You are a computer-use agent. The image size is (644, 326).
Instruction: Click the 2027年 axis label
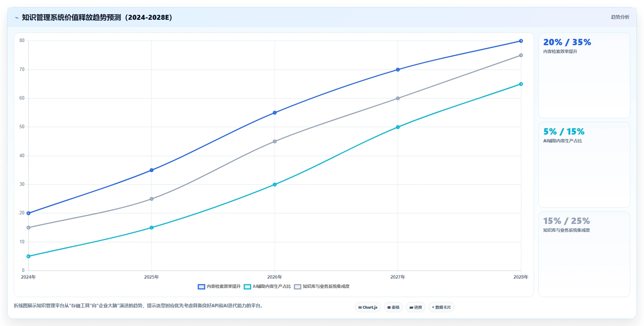[x=398, y=277]
